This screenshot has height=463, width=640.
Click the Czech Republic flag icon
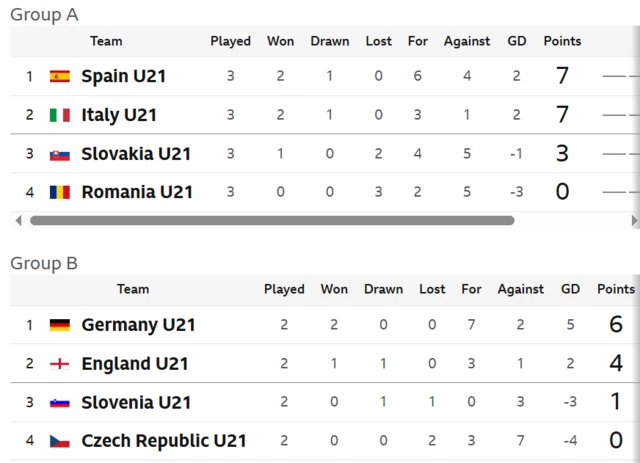(60, 441)
